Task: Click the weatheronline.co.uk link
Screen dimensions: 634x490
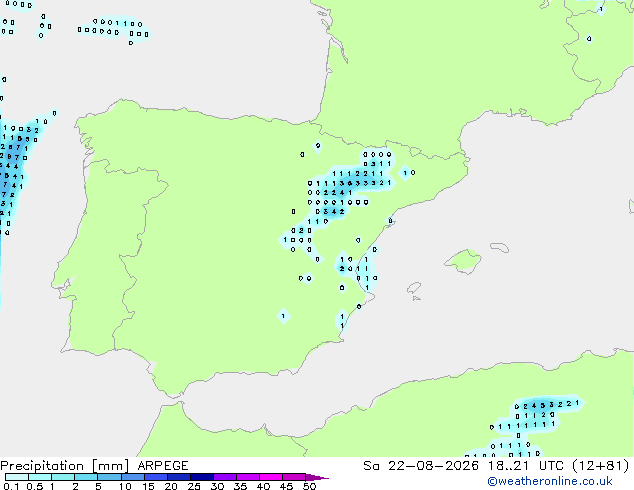Action: click(x=550, y=481)
